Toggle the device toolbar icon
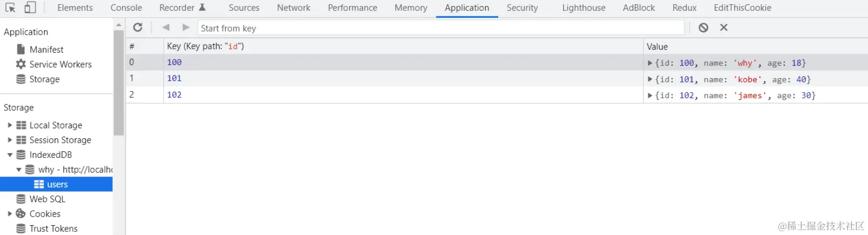 tap(30, 8)
